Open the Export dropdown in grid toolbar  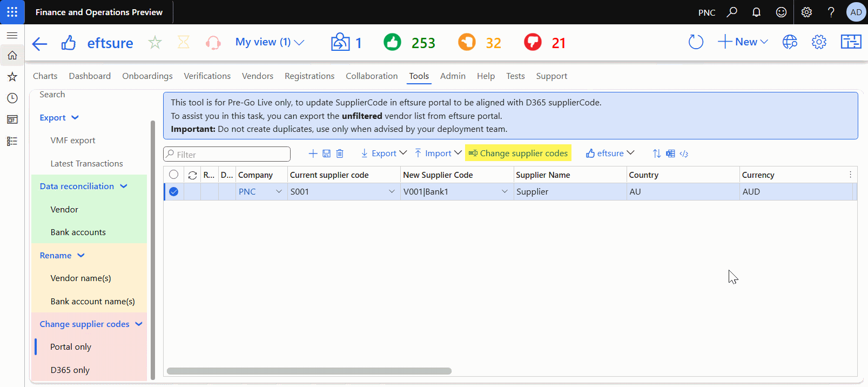click(x=383, y=154)
